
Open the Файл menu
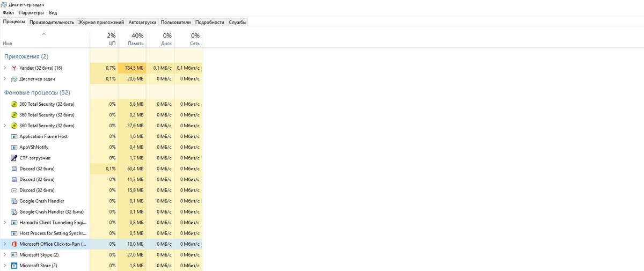[8, 12]
